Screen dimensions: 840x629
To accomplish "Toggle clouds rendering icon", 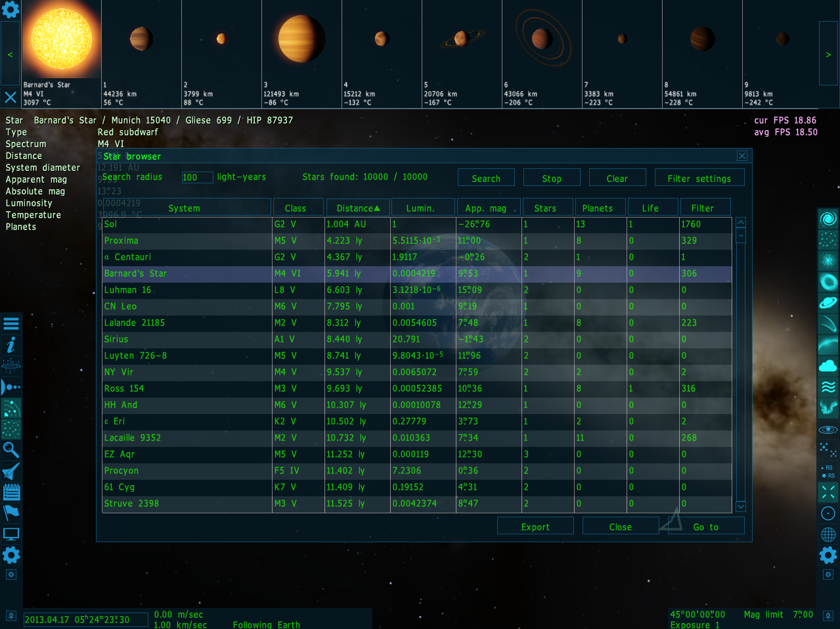I will tap(828, 365).
